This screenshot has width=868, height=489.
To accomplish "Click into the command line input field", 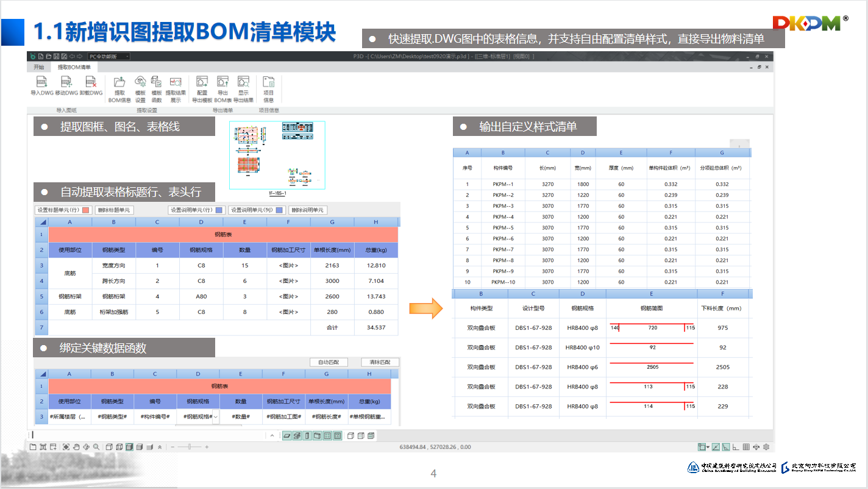I will tap(149, 435).
